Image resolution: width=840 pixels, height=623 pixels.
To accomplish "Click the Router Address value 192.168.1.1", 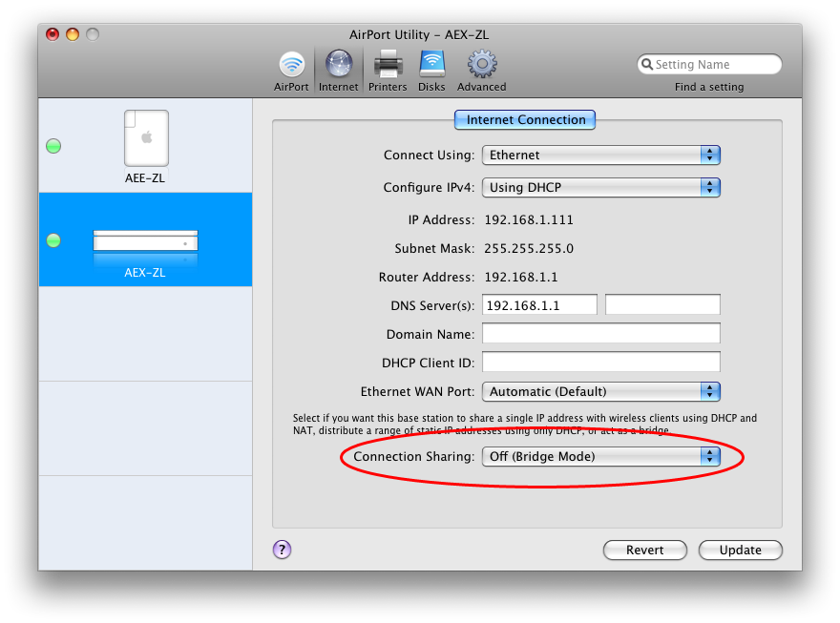I will (521, 278).
